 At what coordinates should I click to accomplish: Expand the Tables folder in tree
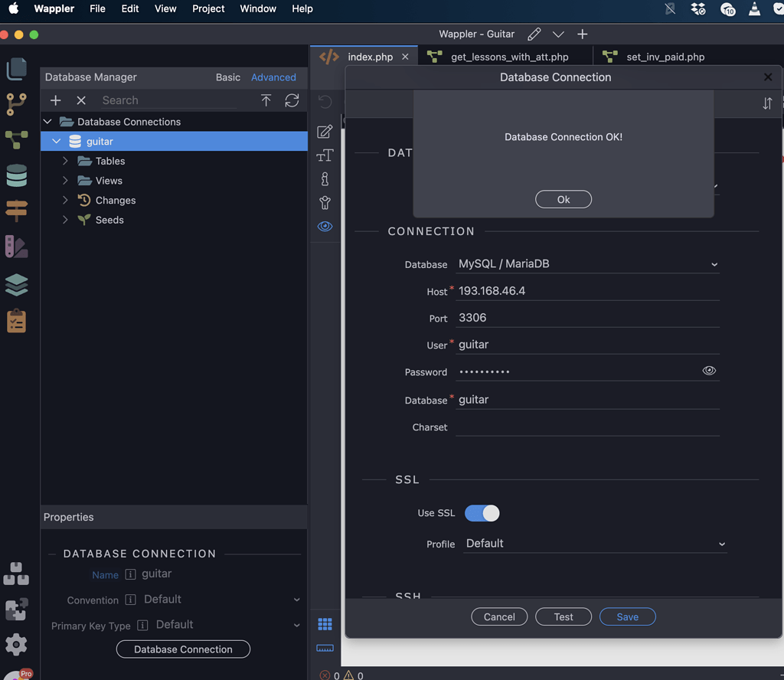coord(65,161)
